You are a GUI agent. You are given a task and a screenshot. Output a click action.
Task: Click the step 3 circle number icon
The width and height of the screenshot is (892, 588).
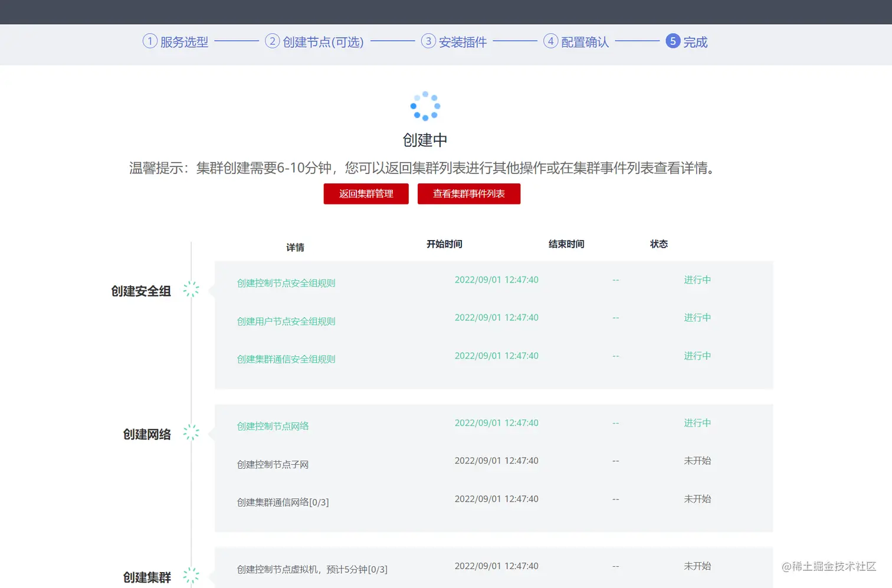[428, 41]
